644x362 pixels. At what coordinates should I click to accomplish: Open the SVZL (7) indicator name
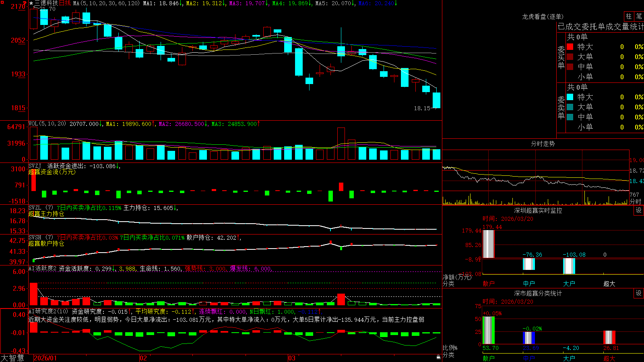coord(41,208)
